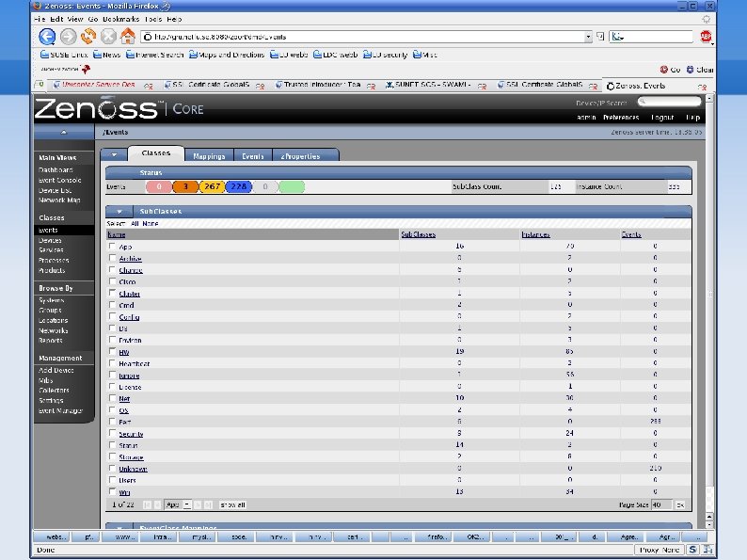Tick the checkbox for App row
The width and height of the screenshot is (747, 560).
pos(112,247)
